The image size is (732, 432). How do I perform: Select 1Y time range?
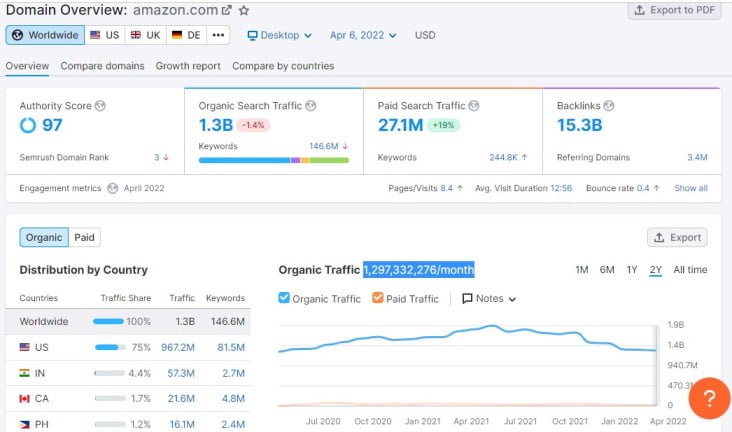tap(632, 270)
